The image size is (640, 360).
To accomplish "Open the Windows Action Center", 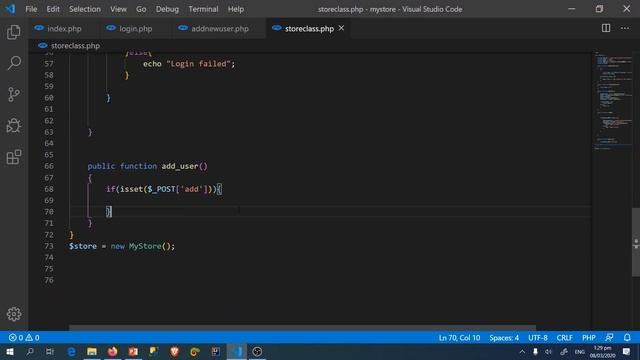I will tap(627, 352).
